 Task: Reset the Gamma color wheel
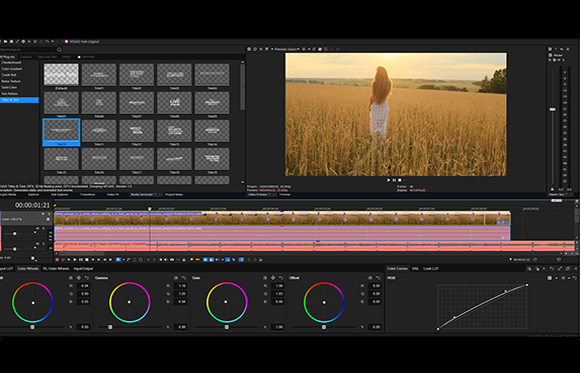tap(184, 278)
